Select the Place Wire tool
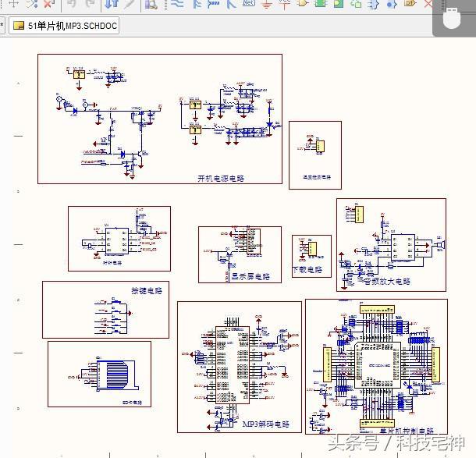Screen dimensions: 476x458 177,4
